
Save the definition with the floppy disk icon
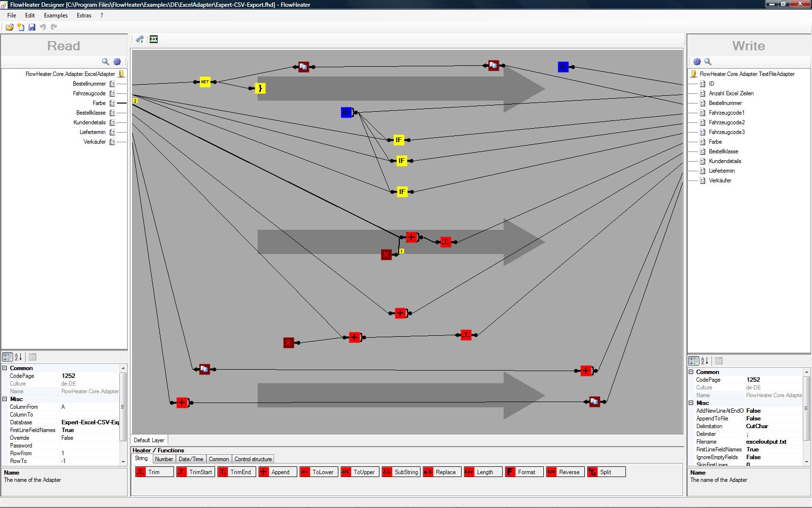pos(32,27)
